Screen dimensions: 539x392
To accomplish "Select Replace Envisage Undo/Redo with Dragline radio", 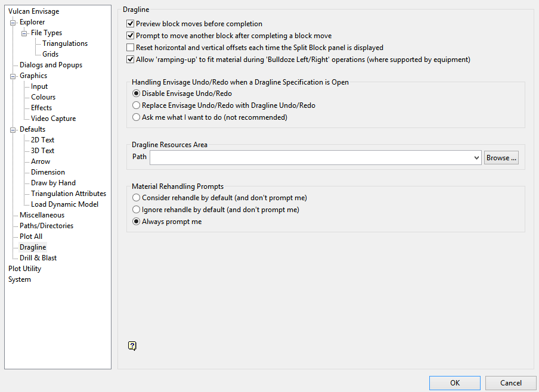I will [x=137, y=105].
